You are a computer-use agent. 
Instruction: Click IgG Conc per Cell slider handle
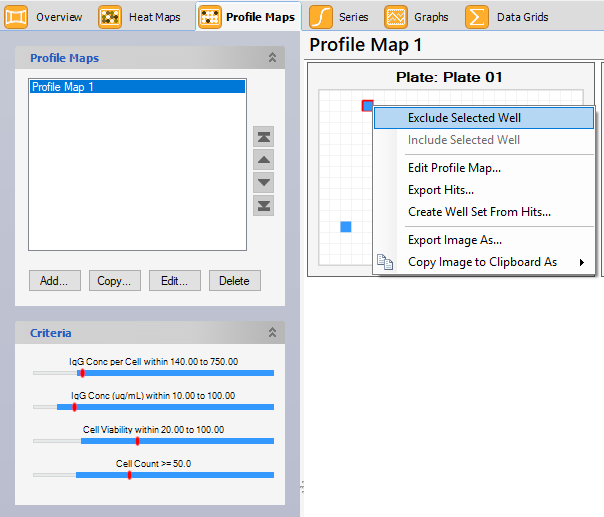(x=82, y=373)
